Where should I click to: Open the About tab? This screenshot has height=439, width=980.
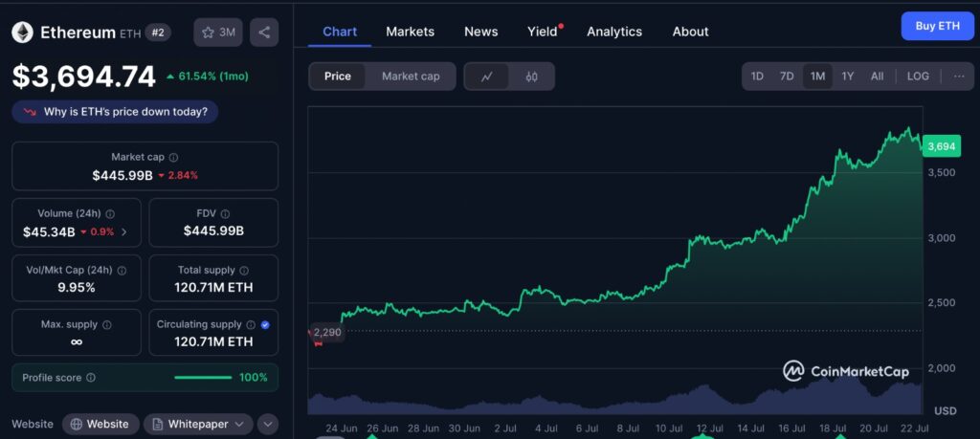coord(691,32)
